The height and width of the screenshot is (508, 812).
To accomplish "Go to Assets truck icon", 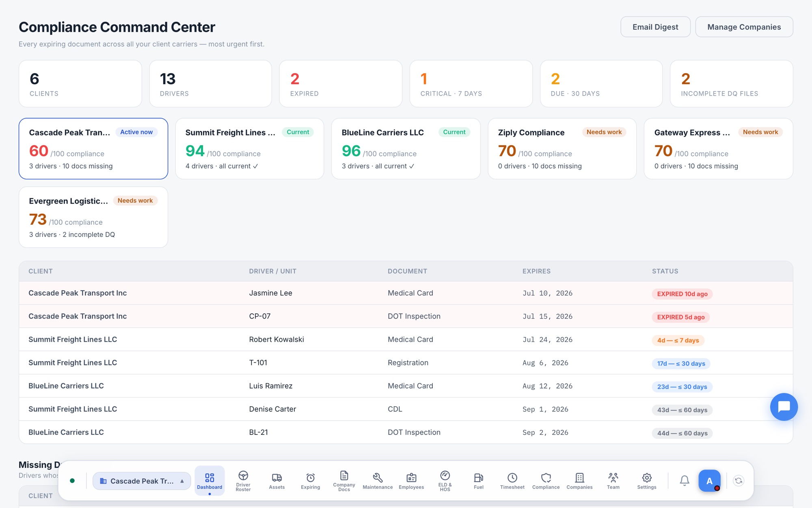I will pyautogui.click(x=277, y=478).
